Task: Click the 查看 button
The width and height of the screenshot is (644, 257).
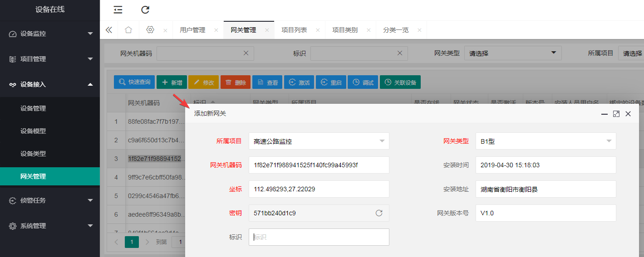Action: click(x=267, y=82)
